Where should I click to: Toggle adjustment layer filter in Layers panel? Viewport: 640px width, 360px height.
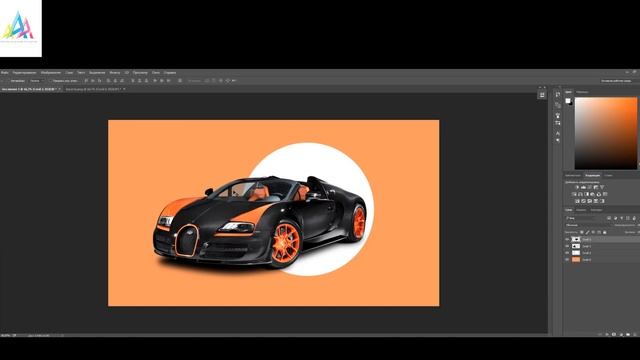tap(615, 218)
